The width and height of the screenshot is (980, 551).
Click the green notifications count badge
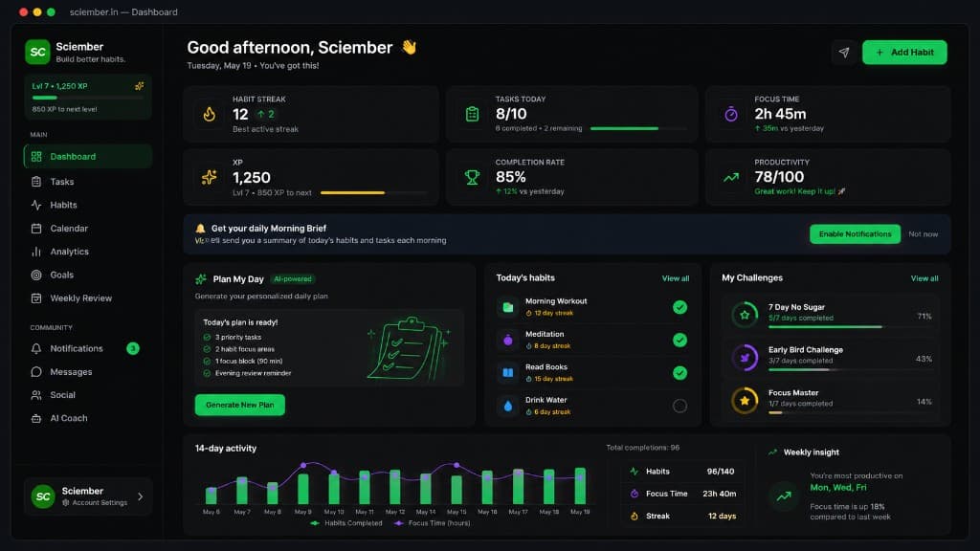click(132, 348)
